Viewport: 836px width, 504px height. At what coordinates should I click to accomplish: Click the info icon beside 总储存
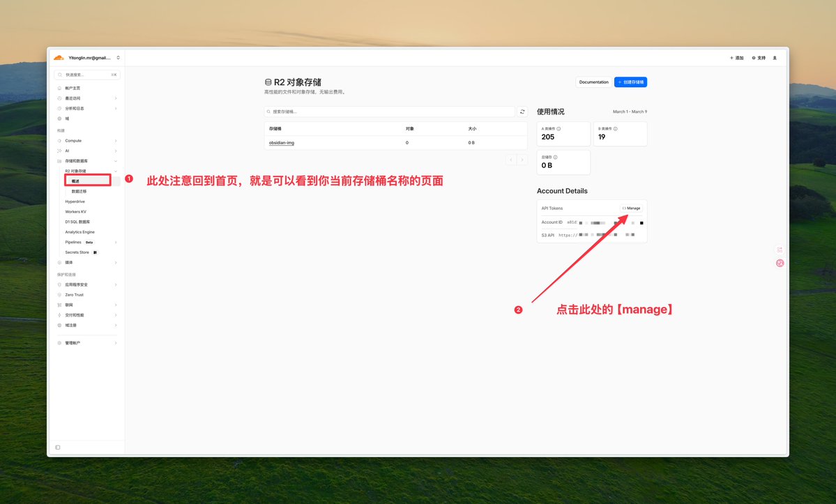tap(555, 157)
